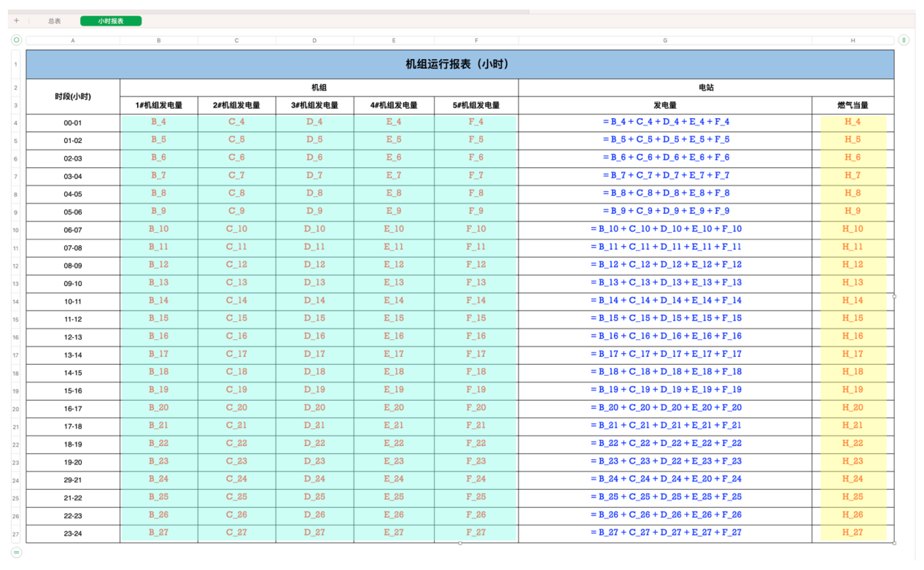
Task: Select the 燃气当量 header cell
Action: coord(853,105)
